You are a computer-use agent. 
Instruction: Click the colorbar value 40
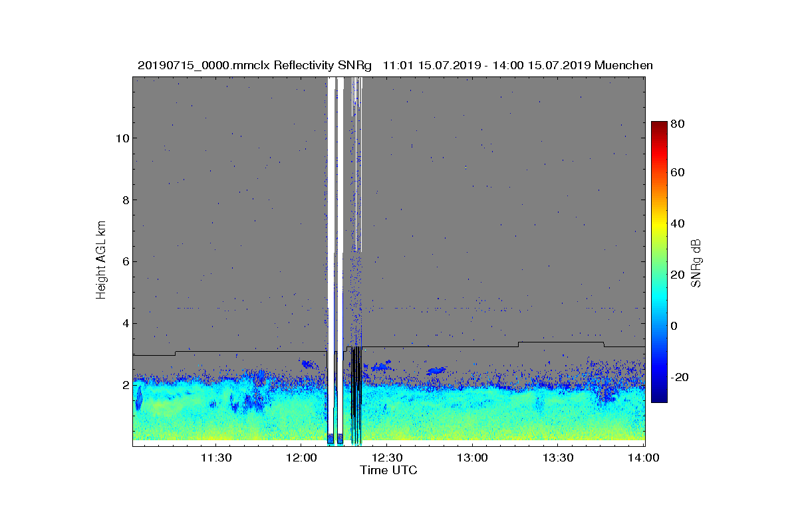click(678, 223)
